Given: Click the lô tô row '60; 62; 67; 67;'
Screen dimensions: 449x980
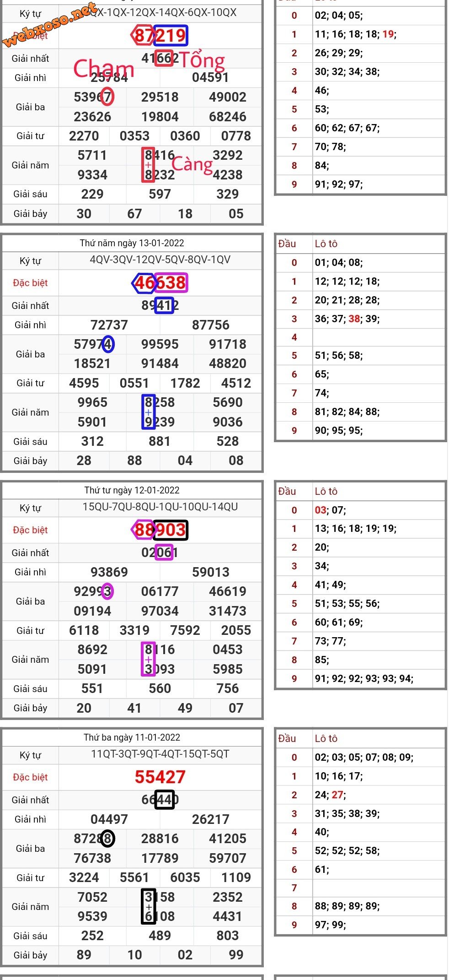Looking at the screenshot, I should coord(347,128).
